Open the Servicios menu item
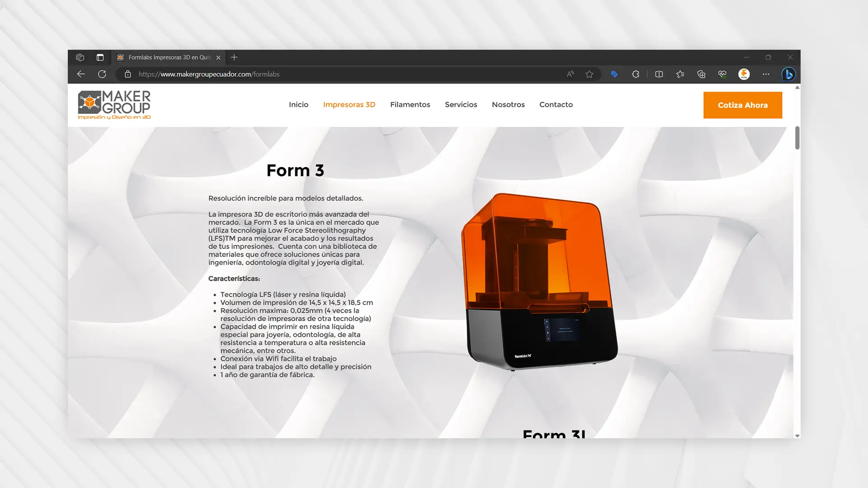The height and width of the screenshot is (488, 868). [461, 104]
